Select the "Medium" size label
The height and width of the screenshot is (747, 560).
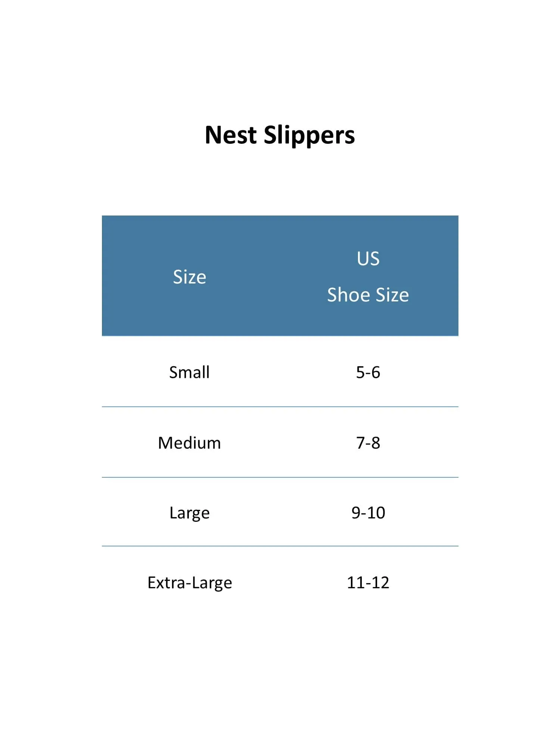[189, 443]
